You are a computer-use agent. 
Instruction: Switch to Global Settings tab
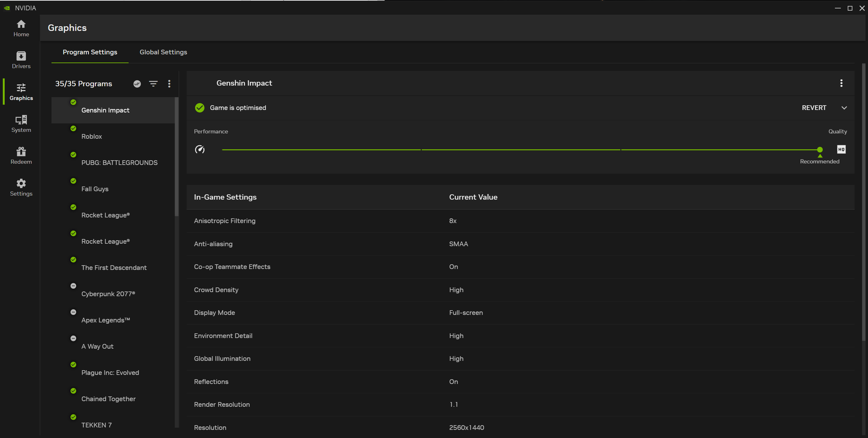click(163, 52)
